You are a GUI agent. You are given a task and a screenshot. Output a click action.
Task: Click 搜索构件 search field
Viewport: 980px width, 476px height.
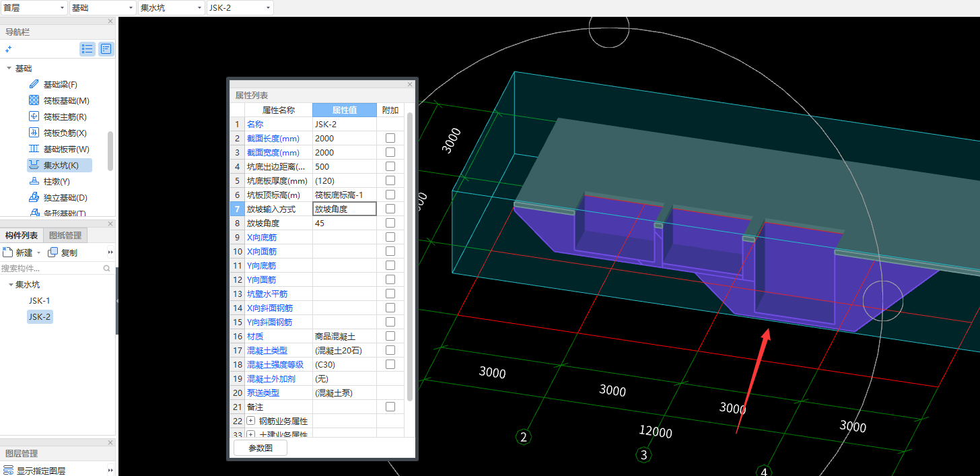pyautogui.click(x=51, y=268)
